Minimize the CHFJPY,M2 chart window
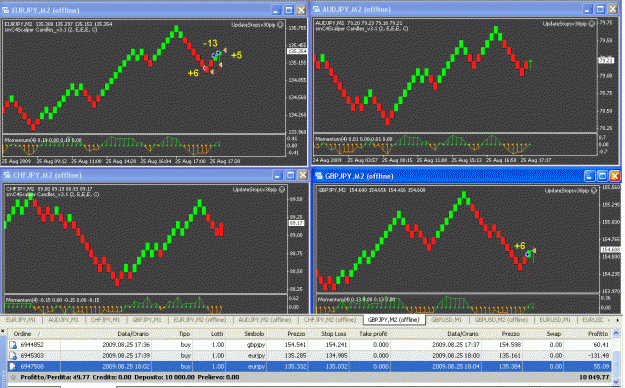 click(278, 175)
